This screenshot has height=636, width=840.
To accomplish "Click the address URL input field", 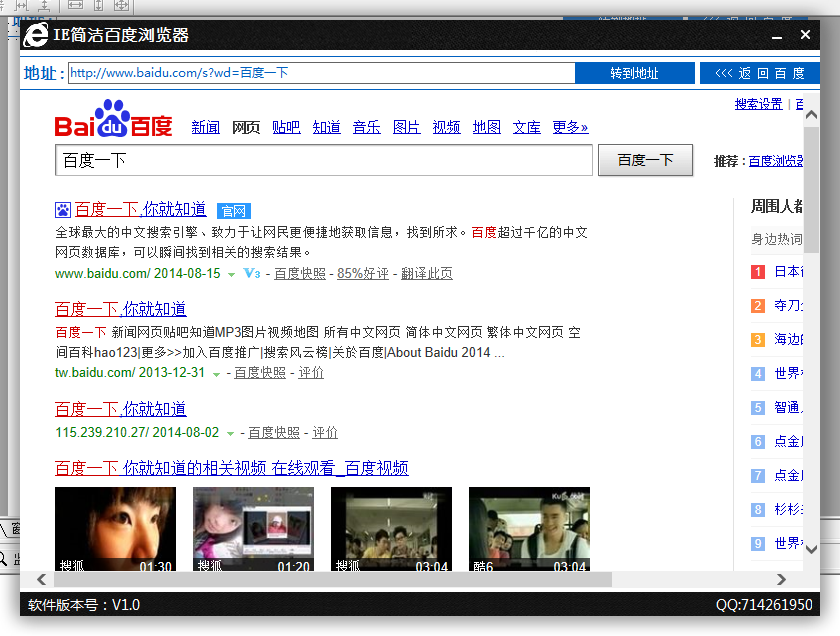I will (x=322, y=73).
